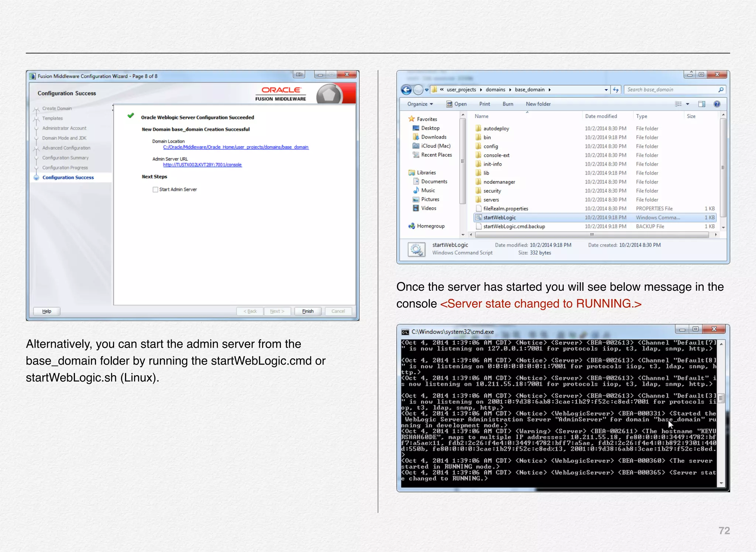Viewport: 756px width, 552px height.
Task: Select Create Domain step in wizard sidebar
Action: [57, 108]
